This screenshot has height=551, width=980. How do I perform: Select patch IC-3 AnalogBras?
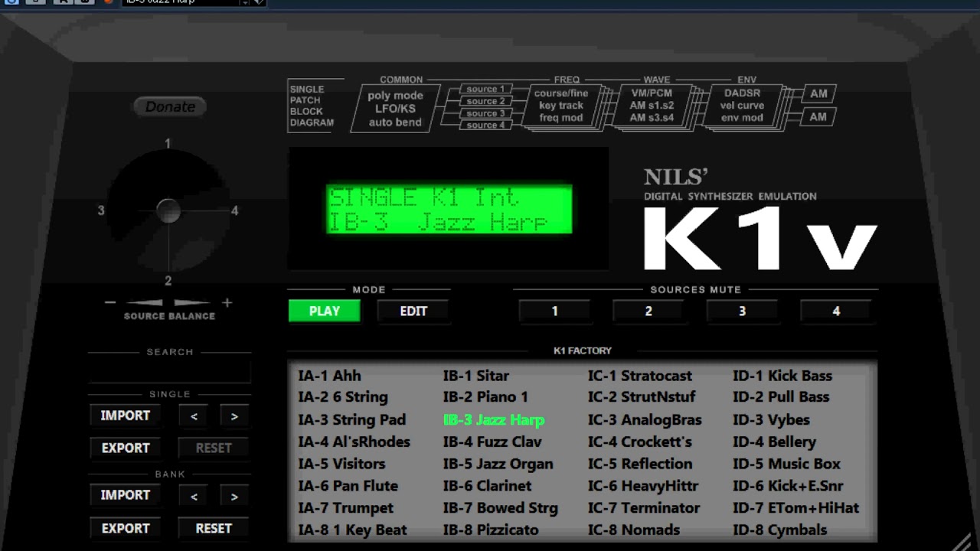645,419
